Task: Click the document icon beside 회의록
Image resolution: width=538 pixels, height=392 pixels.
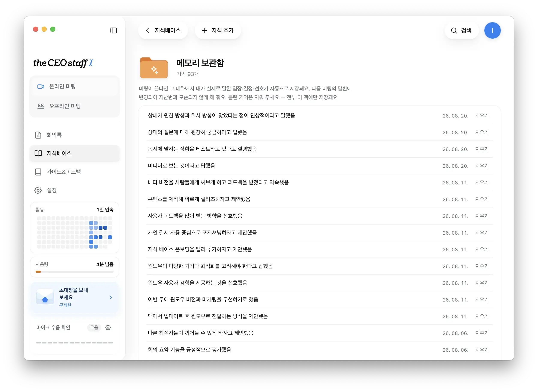Action: 38,135
